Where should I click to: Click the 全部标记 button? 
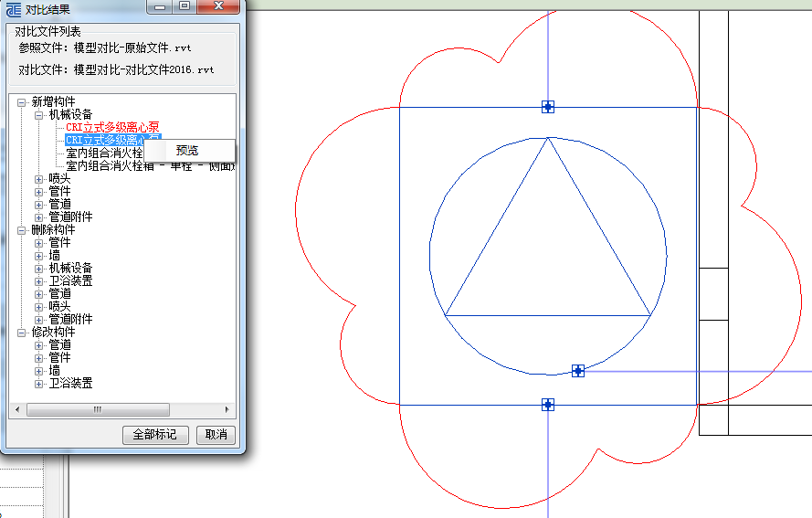click(155, 435)
